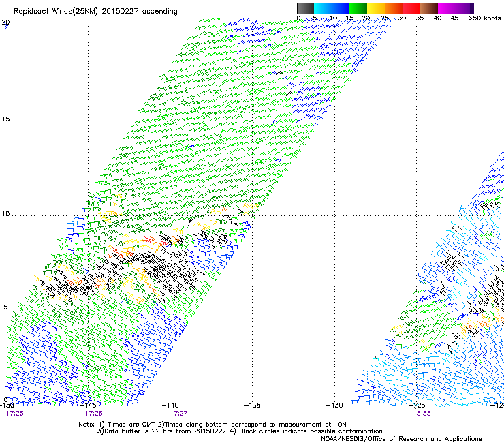Click the longitude -145 axis label
The image size is (504, 443).
coord(88,405)
